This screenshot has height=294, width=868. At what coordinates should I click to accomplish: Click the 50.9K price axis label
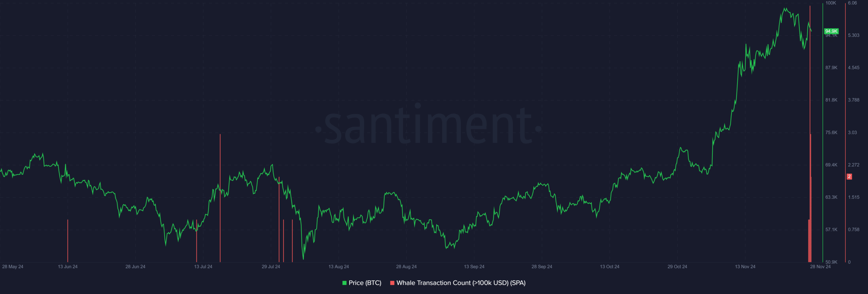(x=831, y=262)
